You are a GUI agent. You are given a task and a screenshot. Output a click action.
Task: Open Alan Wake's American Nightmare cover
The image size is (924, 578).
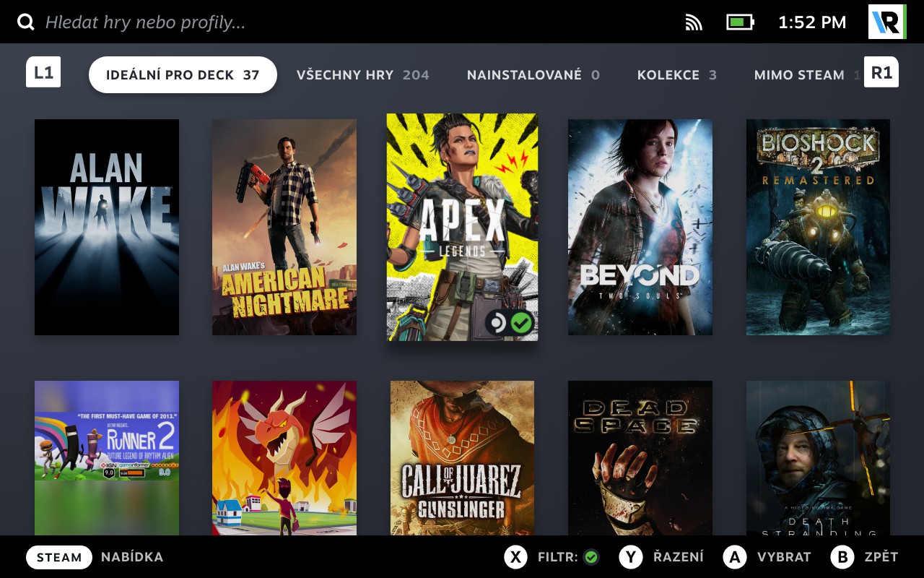click(284, 227)
